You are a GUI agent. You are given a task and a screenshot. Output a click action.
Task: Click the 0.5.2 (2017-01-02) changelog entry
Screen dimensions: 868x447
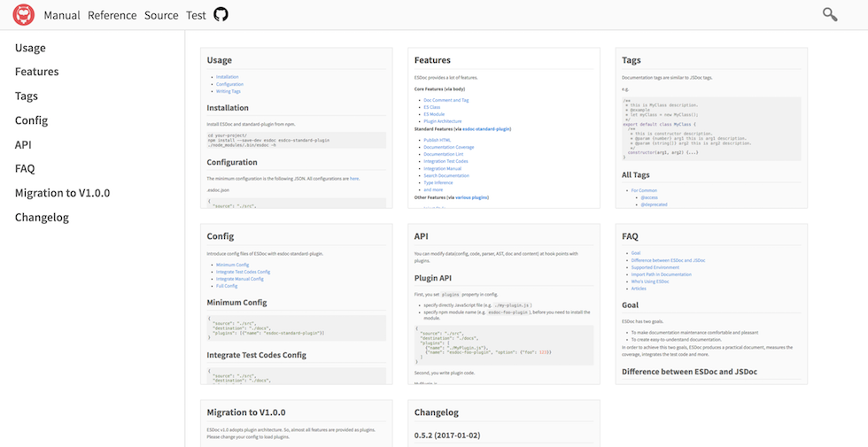tap(447, 435)
